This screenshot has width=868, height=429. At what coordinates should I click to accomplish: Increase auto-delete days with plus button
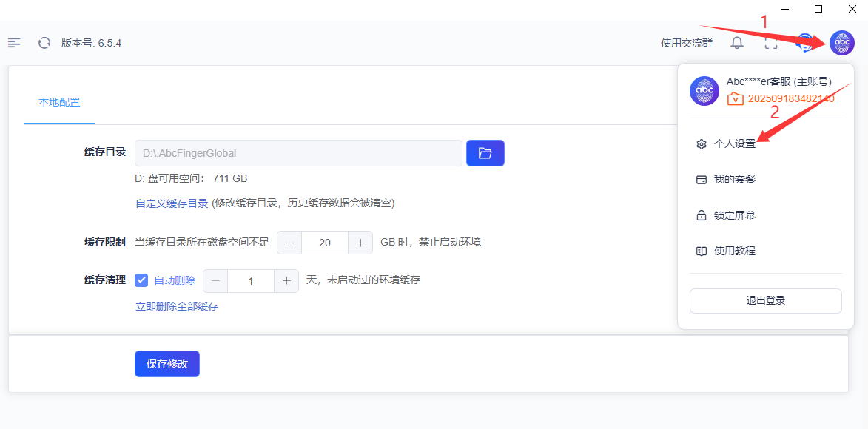287,280
